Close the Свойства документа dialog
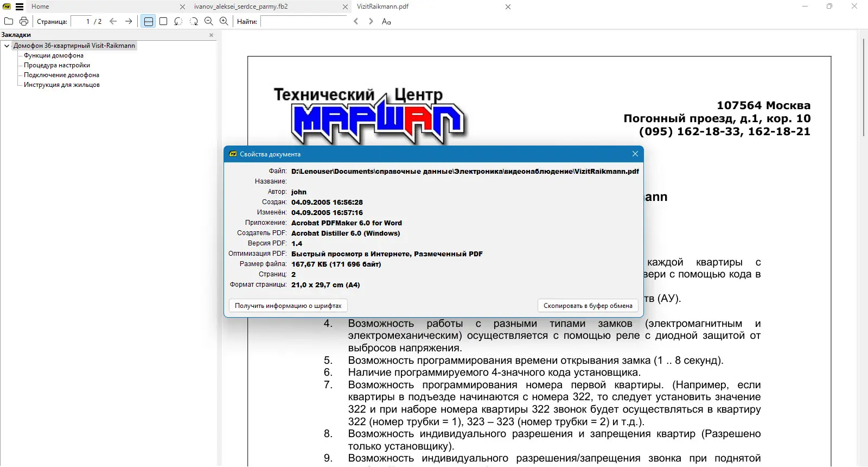Viewport: 868px width, 467px height. [x=635, y=154]
